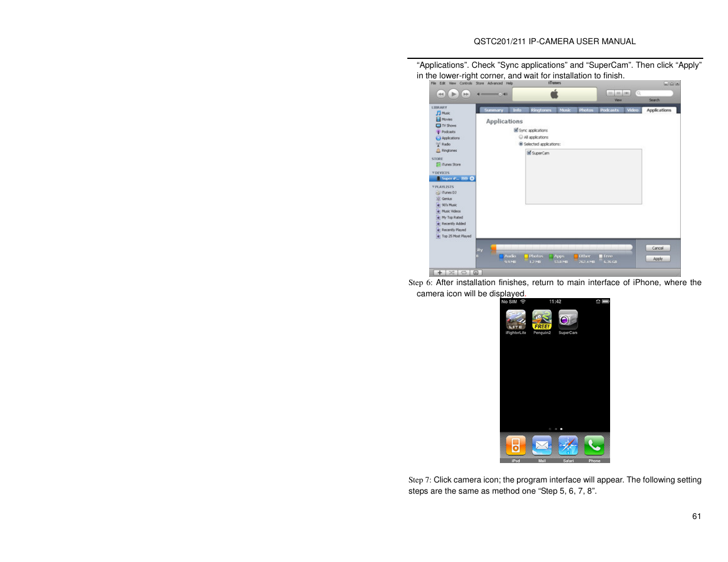Switch to the Ringtones tab

pos(541,110)
